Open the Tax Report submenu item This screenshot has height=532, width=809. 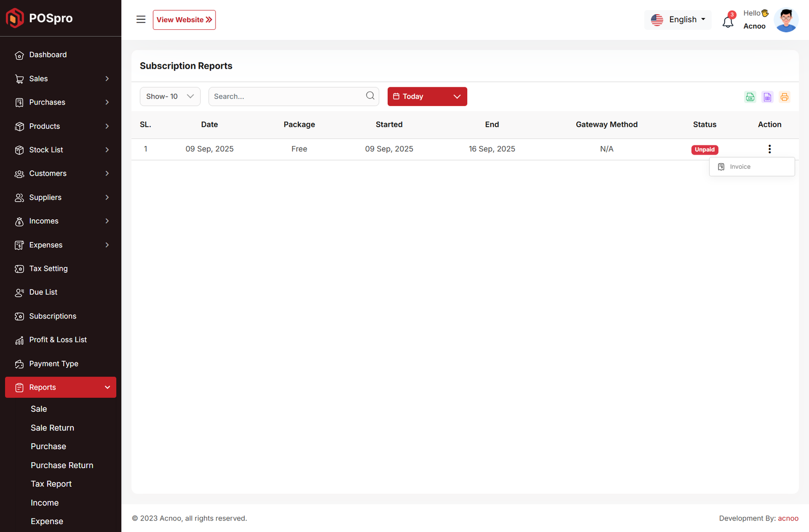[x=51, y=484]
